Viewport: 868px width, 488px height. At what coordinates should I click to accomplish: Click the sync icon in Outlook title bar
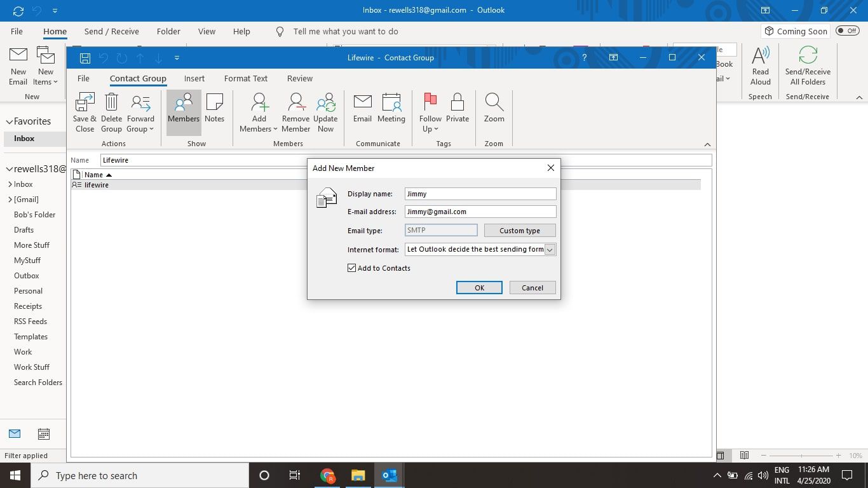coord(18,11)
